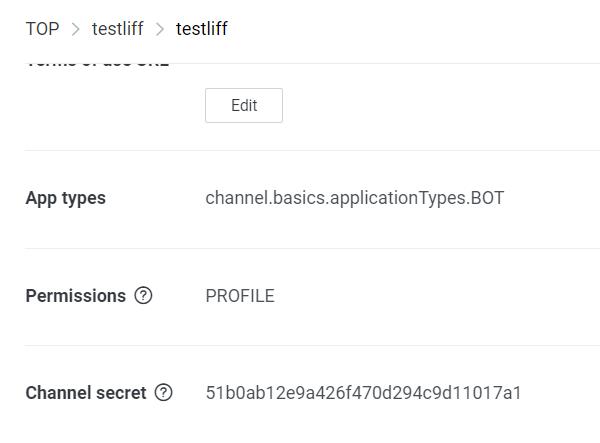The image size is (600, 443).
Task: Open the help icon next to Channel secret
Action: click(164, 393)
